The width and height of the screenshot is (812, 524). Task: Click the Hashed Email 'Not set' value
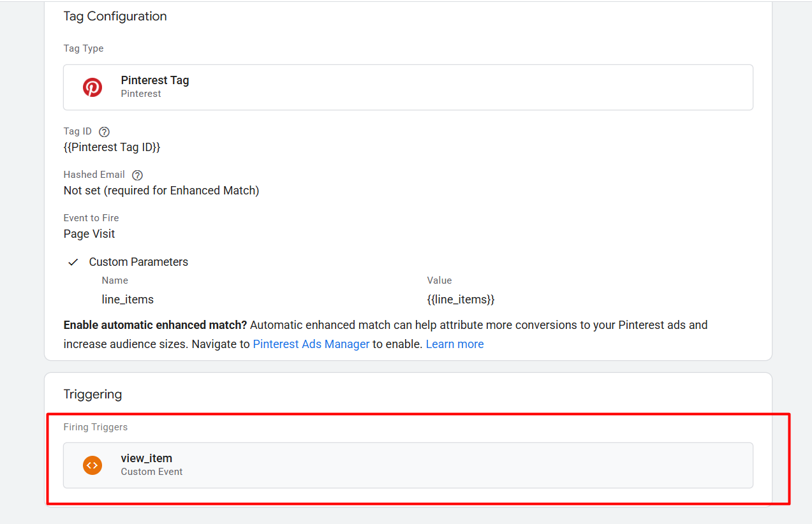[161, 191]
